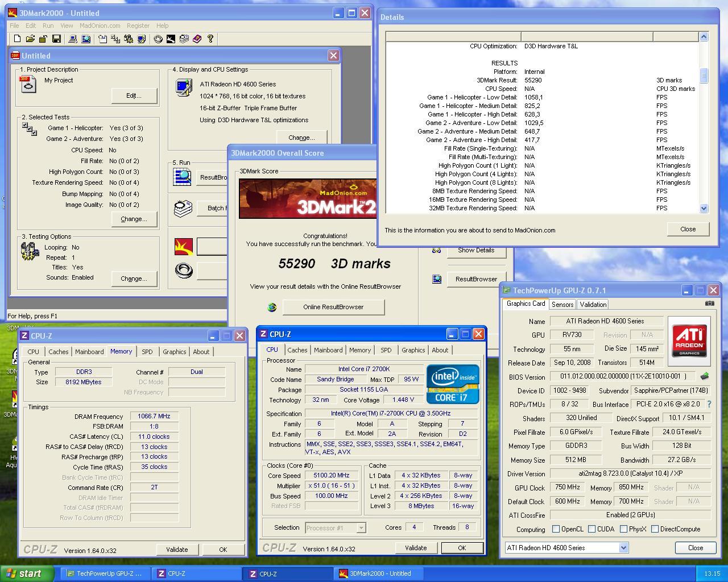This screenshot has height=582, width=728.
Task: Open the Register menu in 3DMark2000
Action: (x=138, y=26)
